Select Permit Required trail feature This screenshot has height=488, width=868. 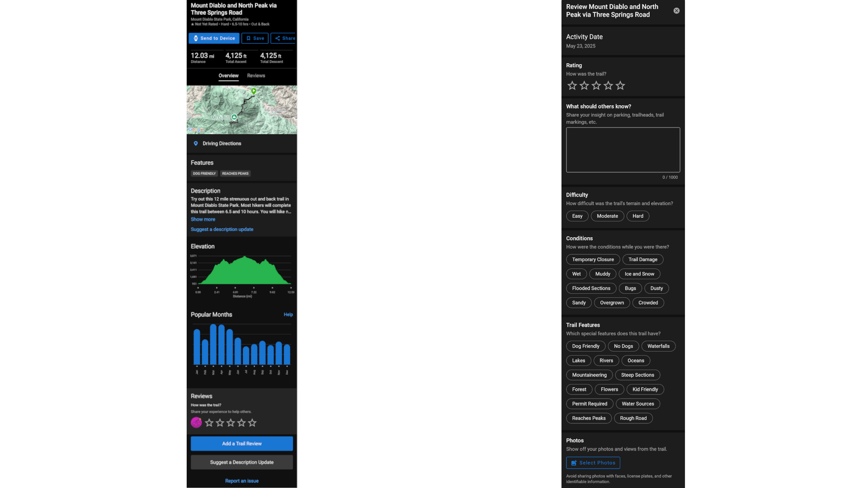coord(590,404)
